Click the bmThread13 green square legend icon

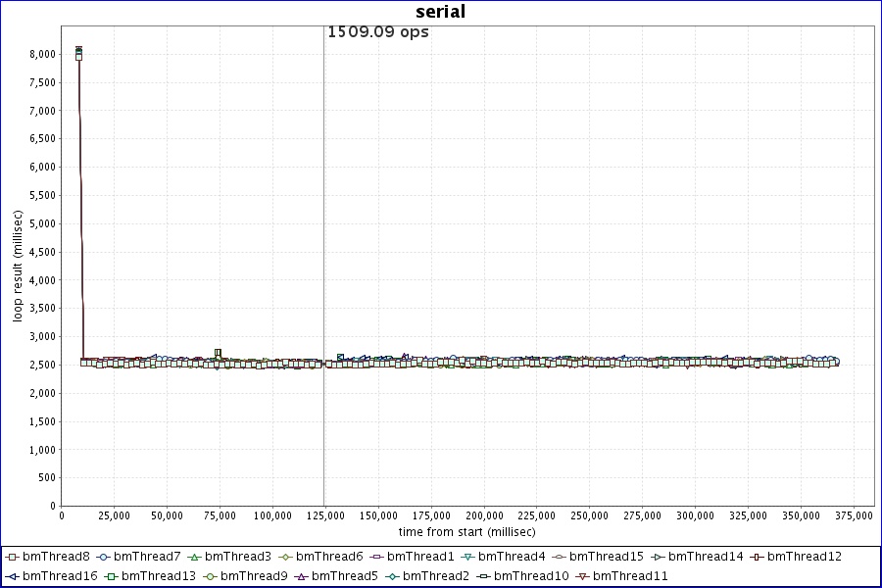[x=112, y=576]
